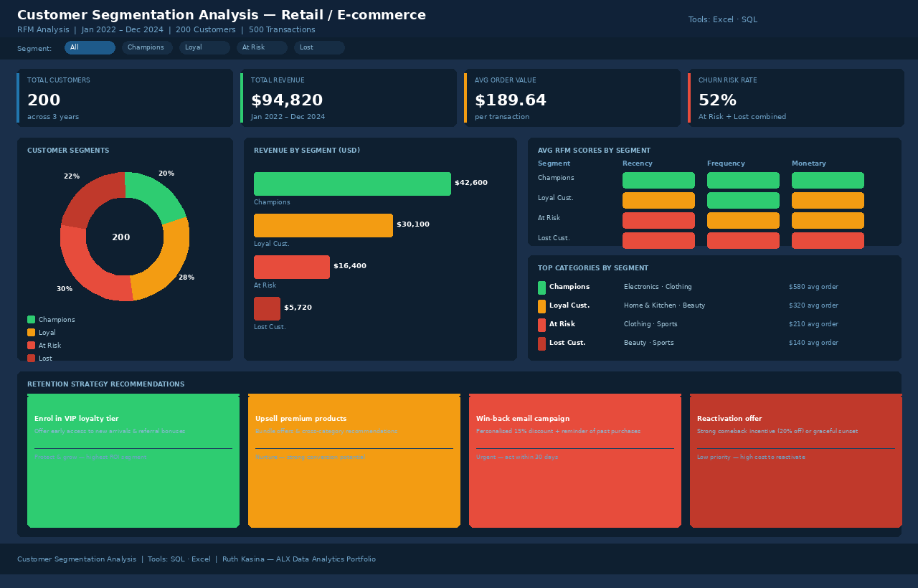
Task: Click the Electronics · Clothing category text
Action: click(x=658, y=287)
